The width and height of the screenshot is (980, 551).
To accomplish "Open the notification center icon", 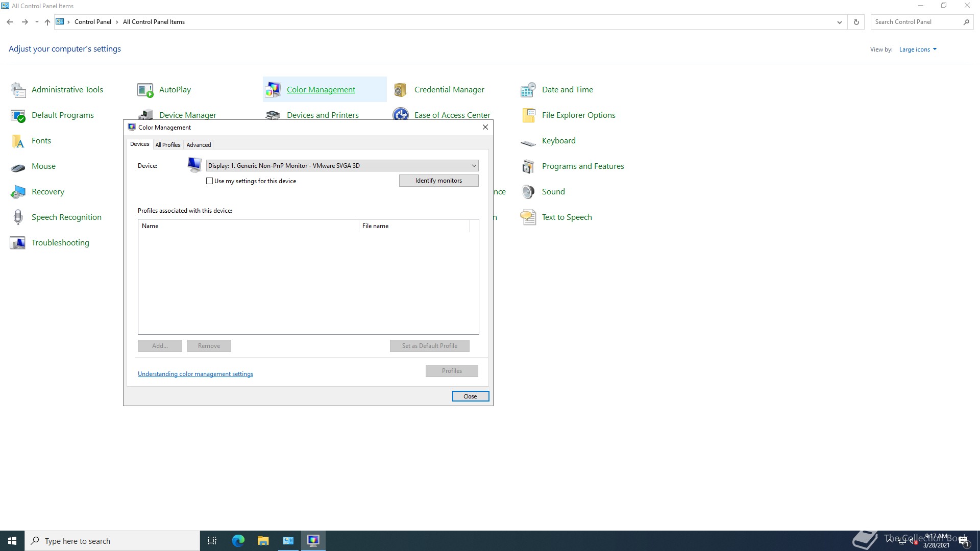I will coord(964,541).
